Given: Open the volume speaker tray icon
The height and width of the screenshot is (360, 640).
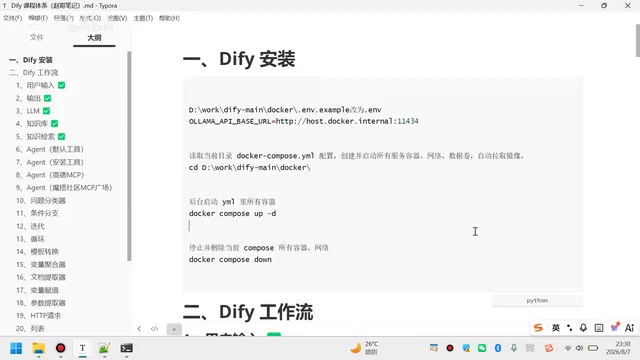Looking at the screenshot, I should tap(579, 348).
